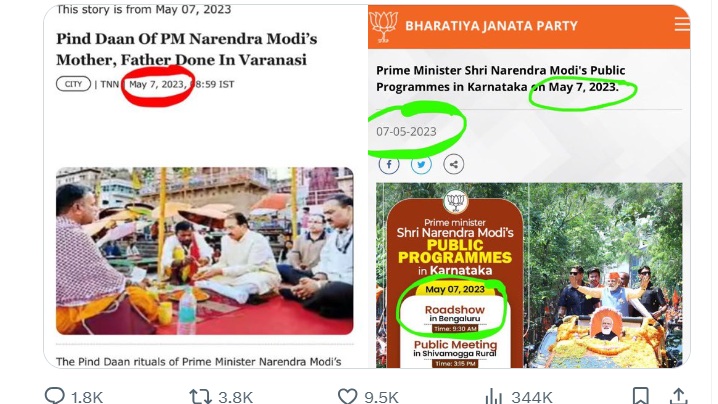
Task: Open the BJP hamburger menu
Action: (x=682, y=24)
